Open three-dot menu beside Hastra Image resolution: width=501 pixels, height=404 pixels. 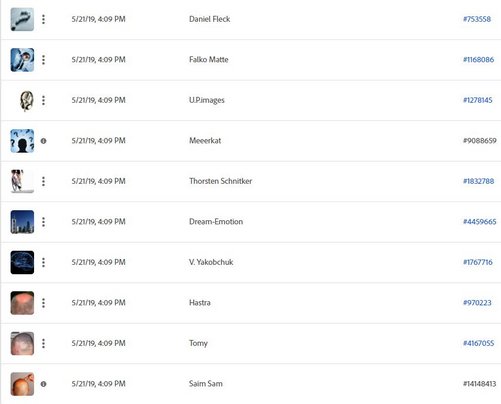tap(43, 303)
